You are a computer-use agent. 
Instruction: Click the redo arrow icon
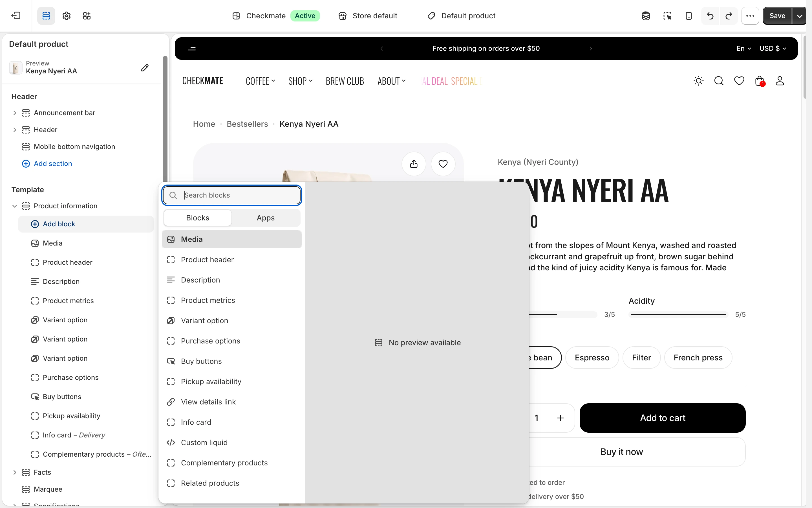729,16
